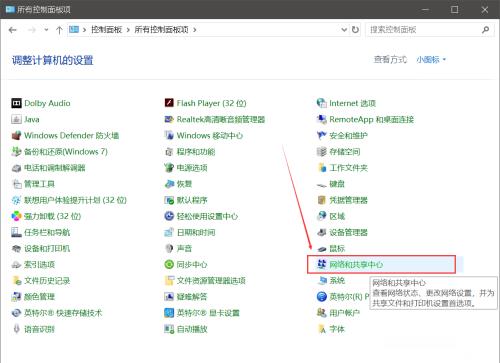The width and height of the screenshot is (500, 363).
Task: Open 声音 speaker icon
Action: tap(169, 249)
